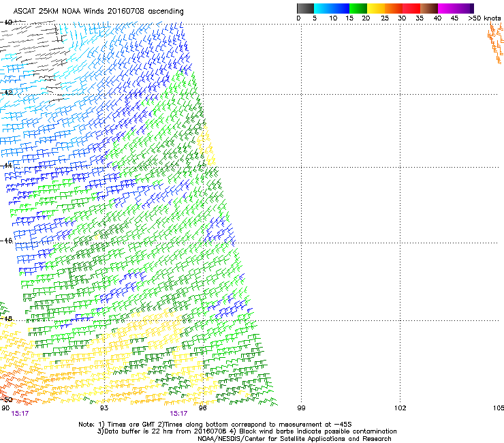This screenshot has height=443, width=504.
Task: Click the -44 latitude axis label
Action: (6, 166)
